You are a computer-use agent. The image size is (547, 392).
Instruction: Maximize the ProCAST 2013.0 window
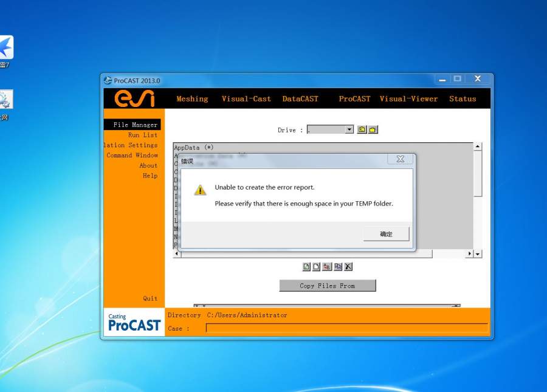tap(457, 79)
